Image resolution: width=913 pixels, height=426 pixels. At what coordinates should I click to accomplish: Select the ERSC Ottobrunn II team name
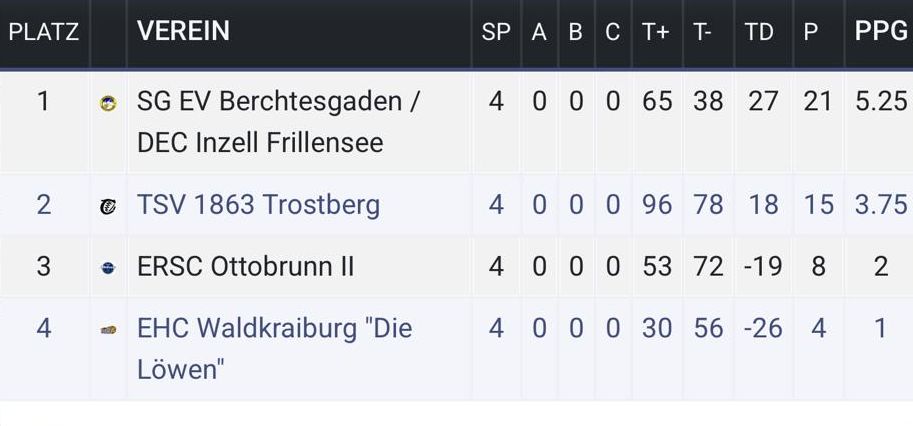click(x=246, y=267)
